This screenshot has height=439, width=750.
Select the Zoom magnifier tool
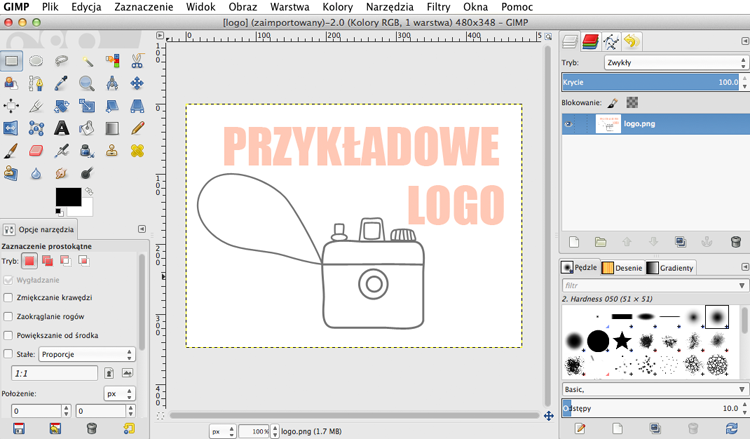click(x=87, y=84)
